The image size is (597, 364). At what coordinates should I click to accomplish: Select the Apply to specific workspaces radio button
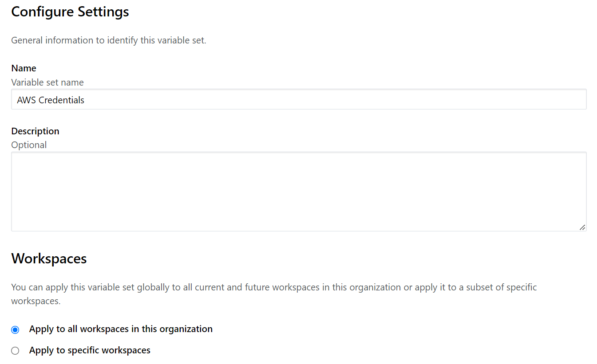coord(16,351)
